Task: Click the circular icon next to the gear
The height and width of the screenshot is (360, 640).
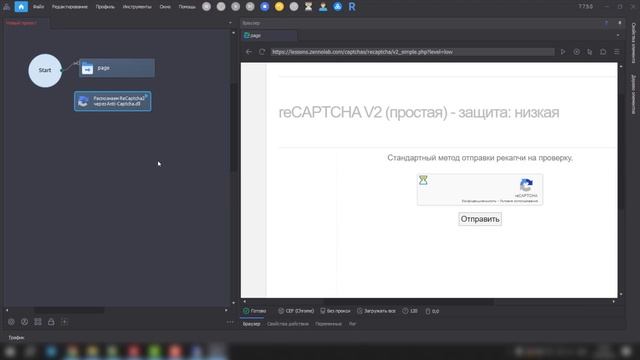Action: point(24,322)
